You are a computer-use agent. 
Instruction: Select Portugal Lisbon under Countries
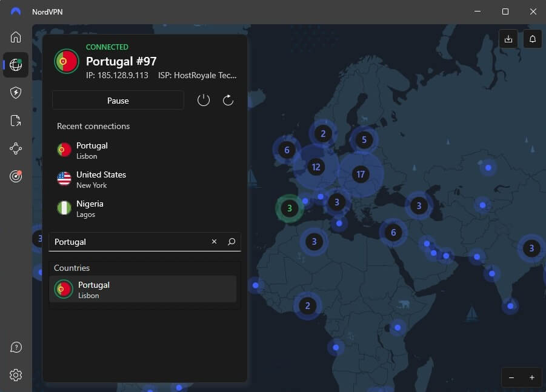coord(142,289)
